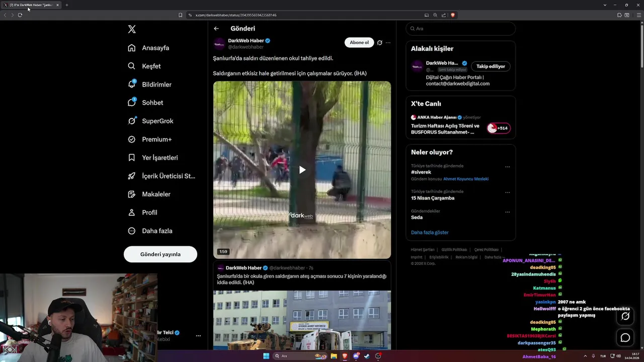644x362 pixels.
Task: Open Bildirimler notifications
Action: click(150, 84)
